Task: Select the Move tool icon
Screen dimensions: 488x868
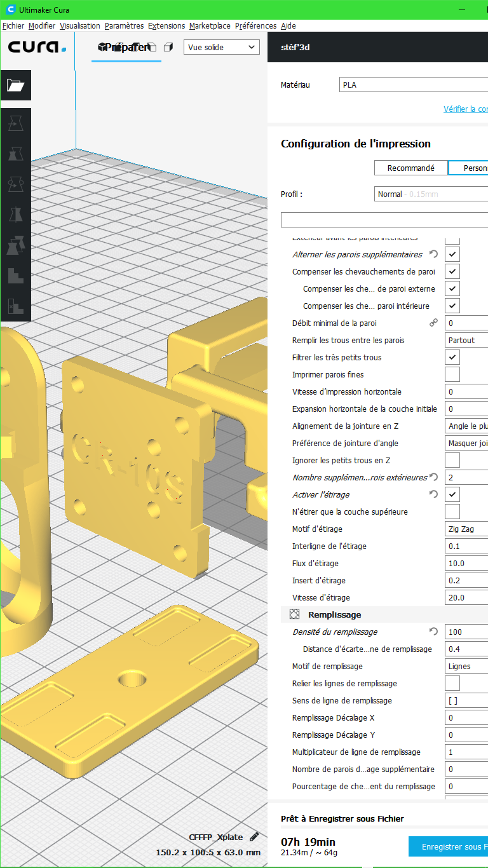Action: click(x=15, y=123)
